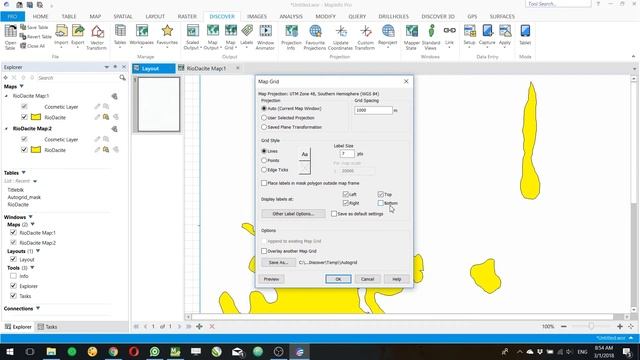The image size is (640, 360).
Task: Cancel the Map Grid dialog
Action: click(x=367, y=279)
